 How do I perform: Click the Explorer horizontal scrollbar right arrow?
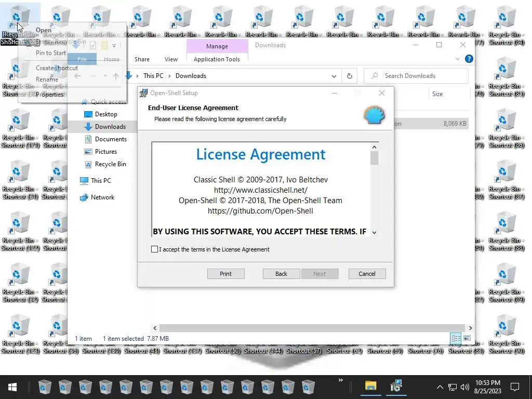[470, 328]
